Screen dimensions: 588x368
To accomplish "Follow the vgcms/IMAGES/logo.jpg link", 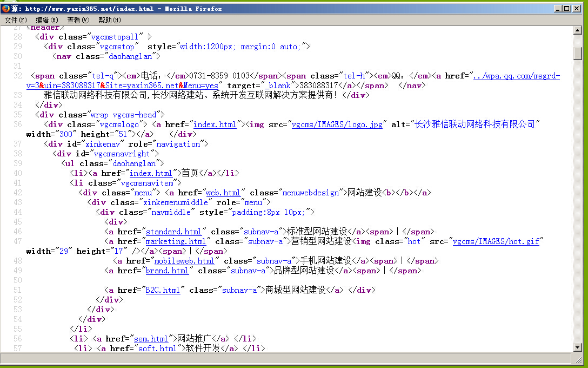I will (x=337, y=124).
